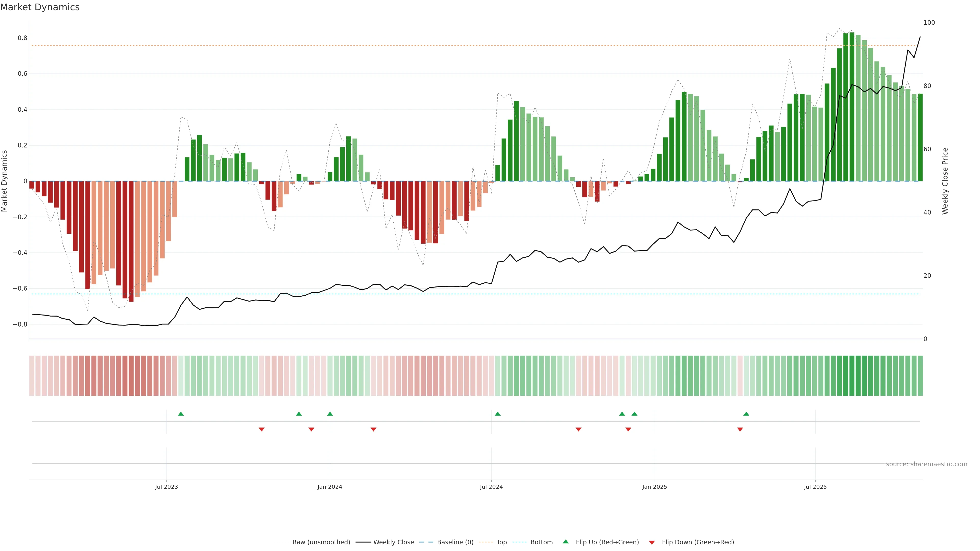The image size is (980, 551).
Task: Click the last green Flip Up timeline marker
Action: tap(746, 414)
